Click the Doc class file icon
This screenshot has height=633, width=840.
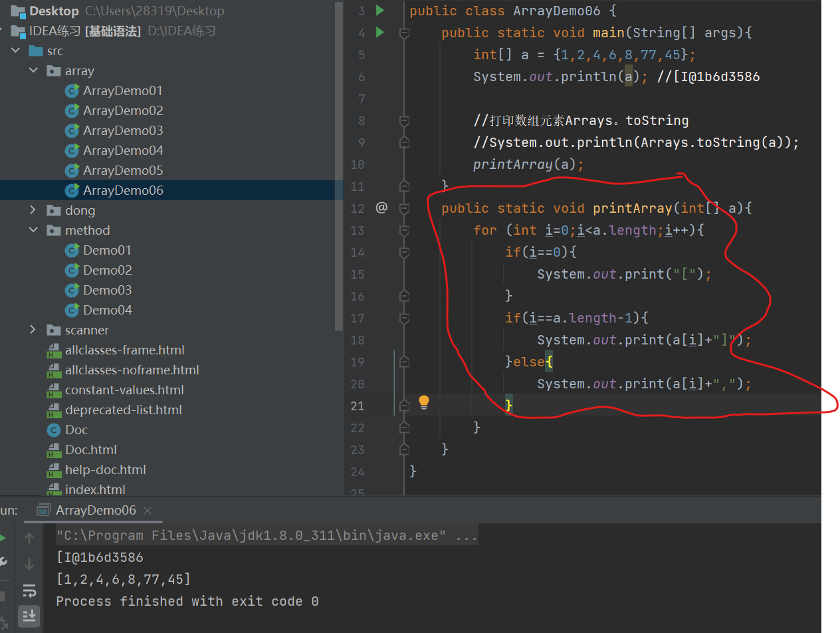click(x=54, y=430)
